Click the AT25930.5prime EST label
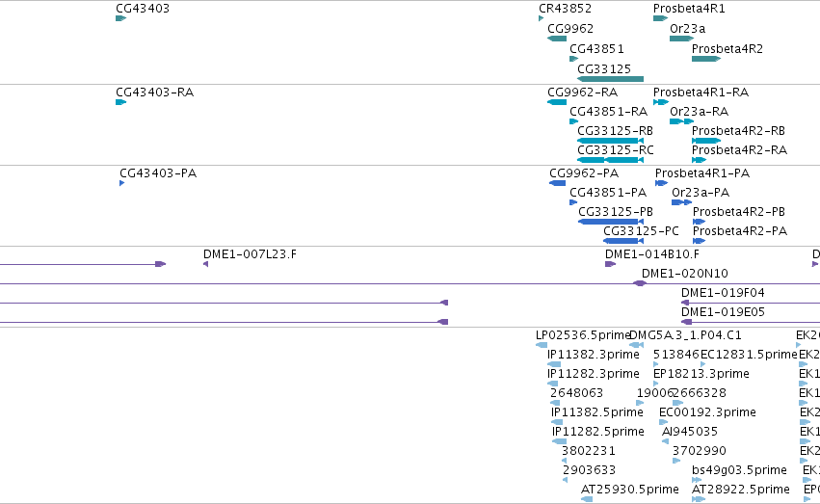This screenshot has width=820, height=504. coord(630,490)
